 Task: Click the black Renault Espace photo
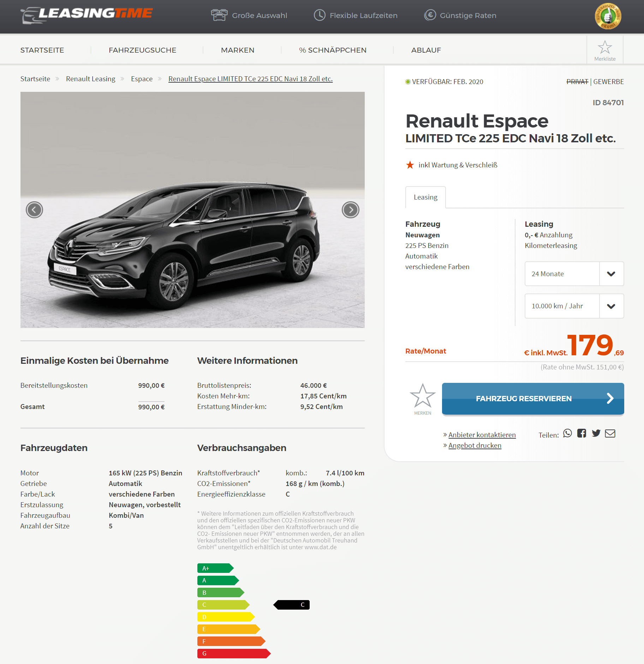point(192,210)
